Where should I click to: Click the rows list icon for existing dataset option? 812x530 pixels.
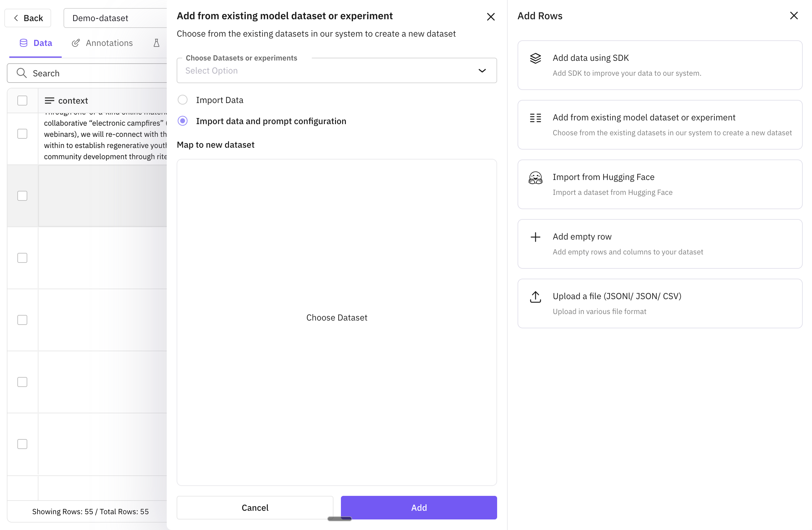[x=535, y=118]
